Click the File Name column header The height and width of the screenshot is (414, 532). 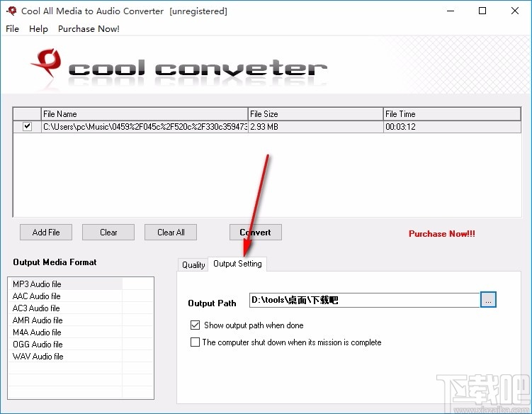pyautogui.click(x=145, y=113)
